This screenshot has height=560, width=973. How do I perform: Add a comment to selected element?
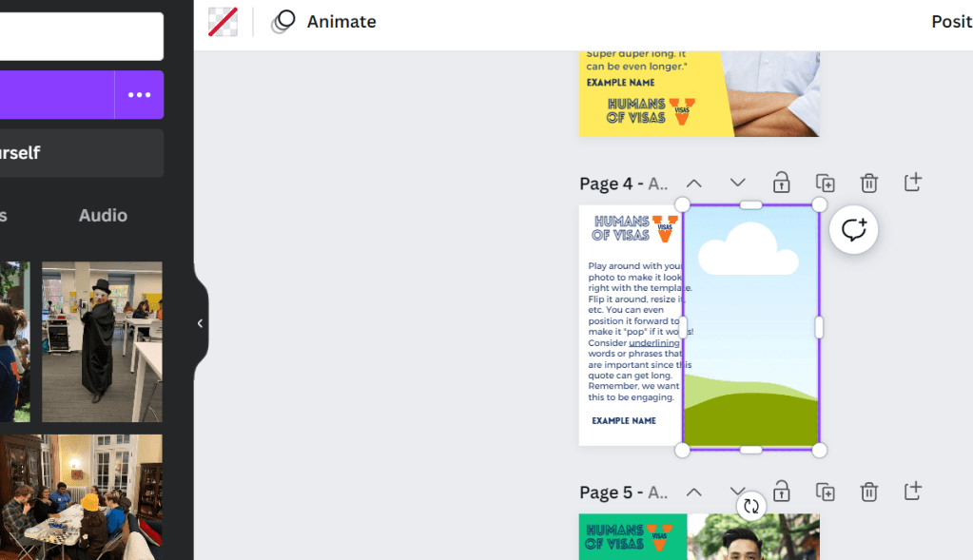point(853,230)
